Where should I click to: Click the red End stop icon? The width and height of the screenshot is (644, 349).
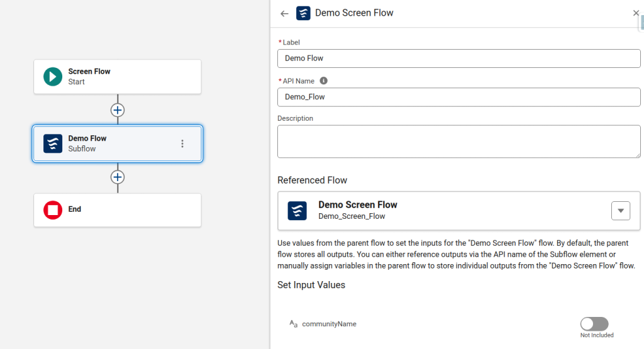pyautogui.click(x=53, y=210)
